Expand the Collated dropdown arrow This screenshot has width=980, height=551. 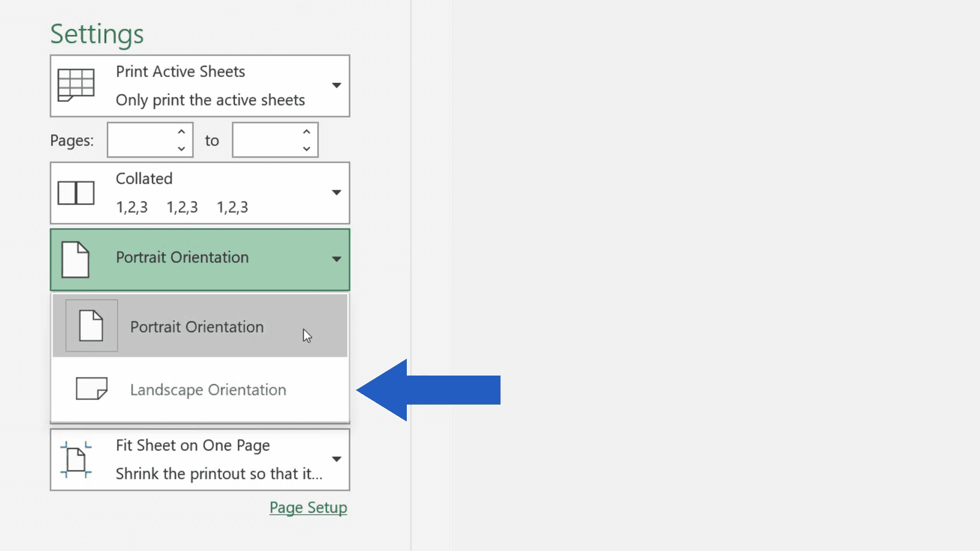tap(336, 193)
